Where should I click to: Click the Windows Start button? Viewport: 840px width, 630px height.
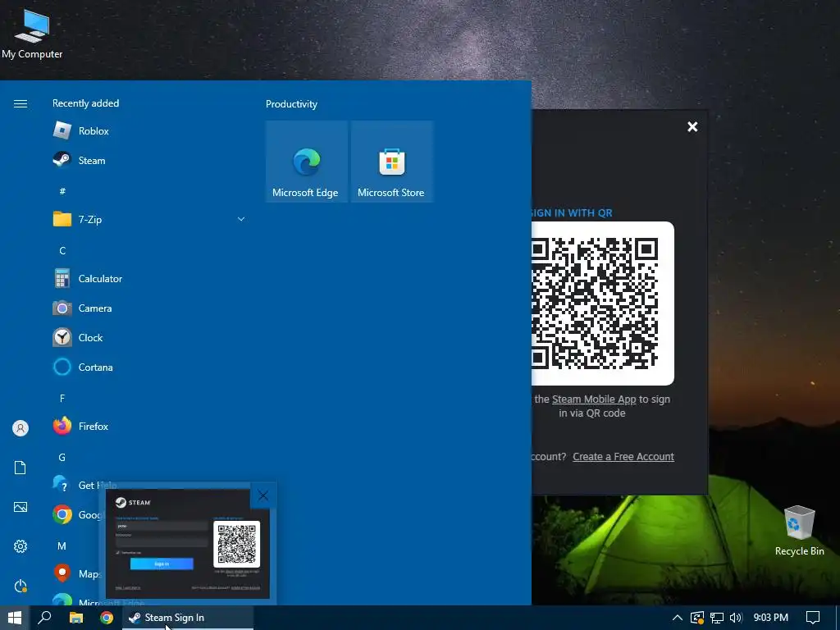(x=15, y=618)
